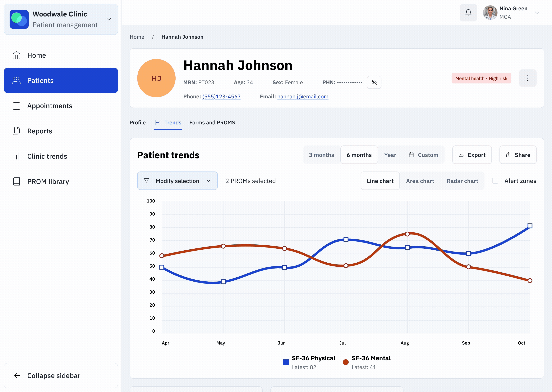Open the Forms and PROMS tab
The height and width of the screenshot is (392, 552).
pyautogui.click(x=212, y=122)
